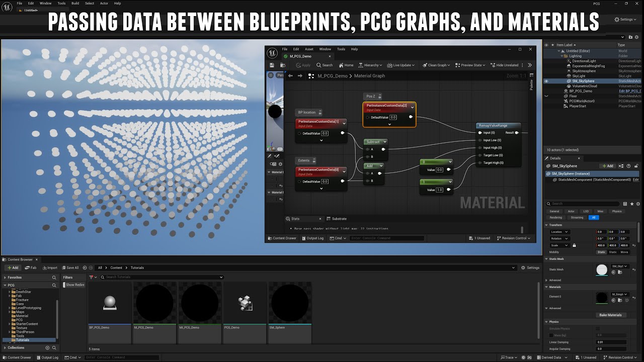
Task: Select BP_PCG_Demo in the Outliner
Action: click(x=581, y=91)
